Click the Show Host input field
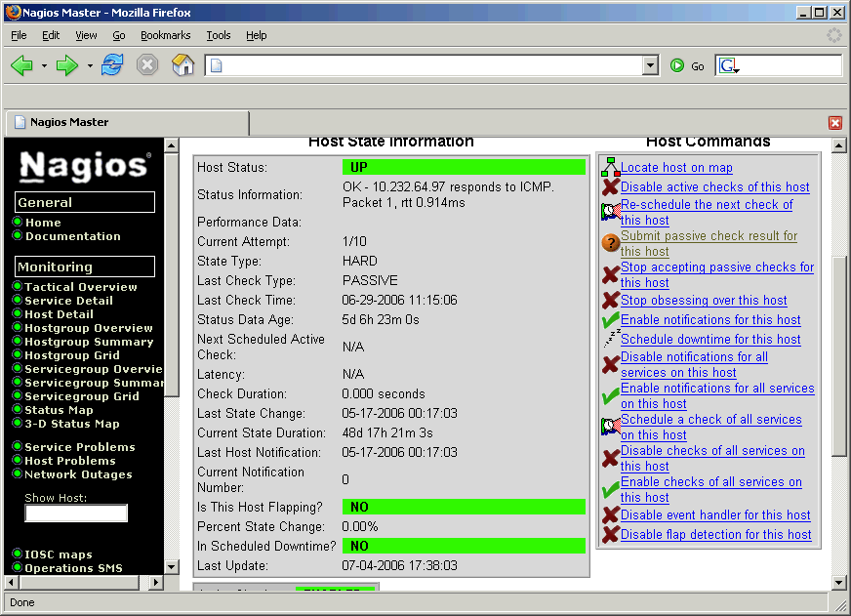 coord(76,513)
